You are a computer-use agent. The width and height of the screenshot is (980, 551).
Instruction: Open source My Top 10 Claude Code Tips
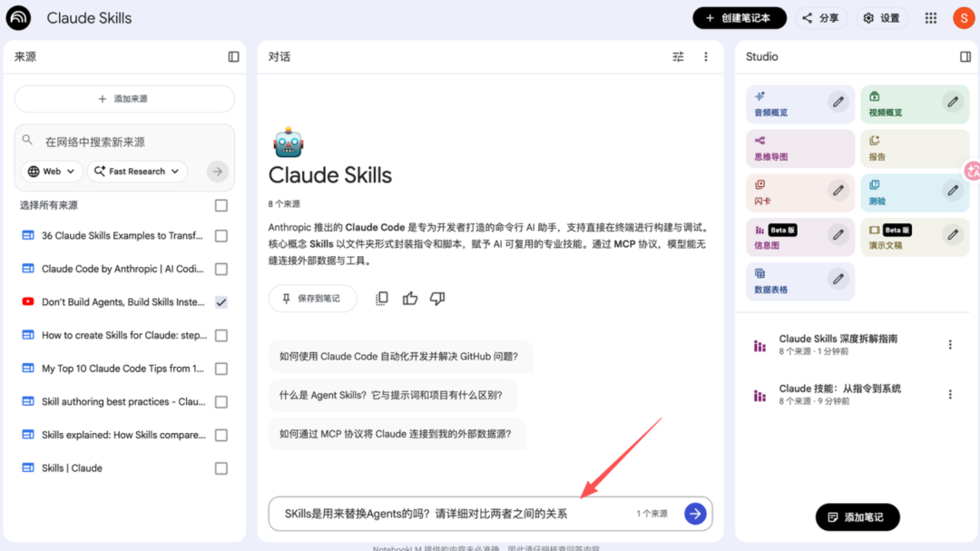coord(123,369)
